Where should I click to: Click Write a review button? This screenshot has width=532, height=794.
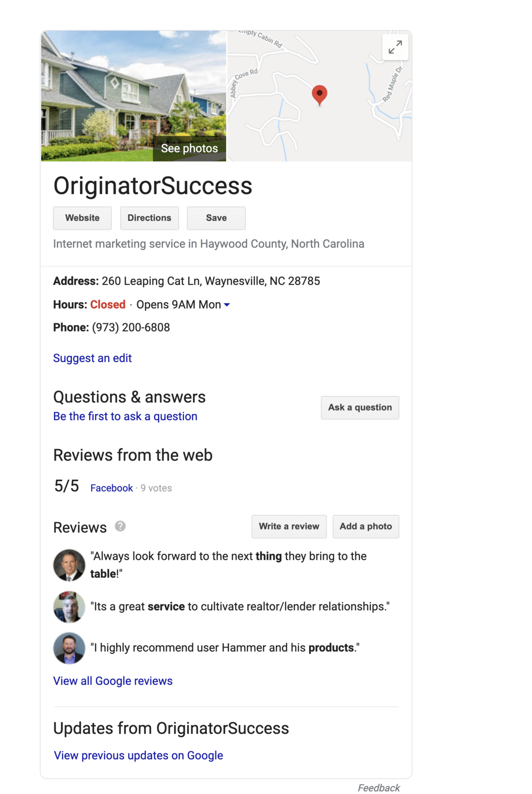pyautogui.click(x=289, y=527)
